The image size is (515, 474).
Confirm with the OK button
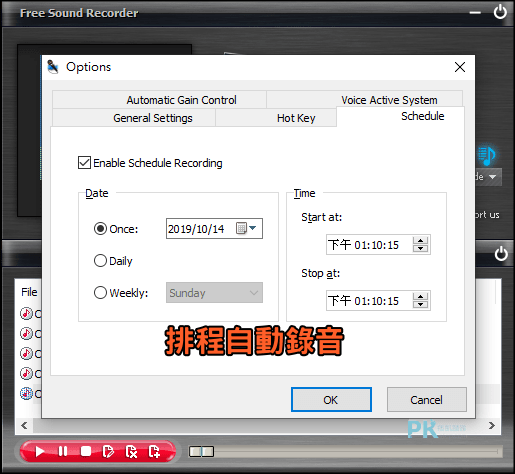pos(331,399)
